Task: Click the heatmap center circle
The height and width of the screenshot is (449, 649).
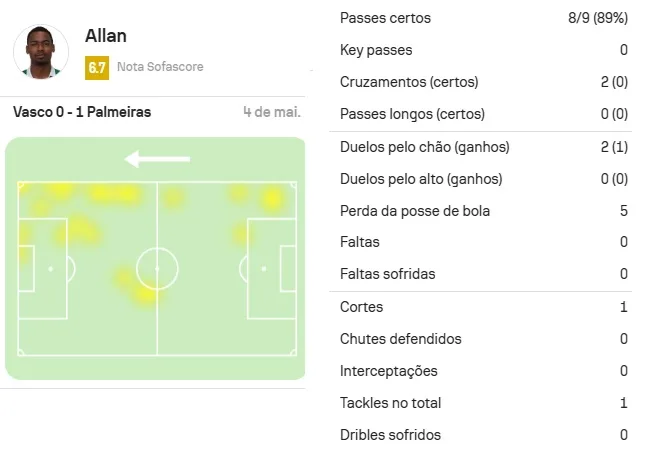Action: pos(157,268)
